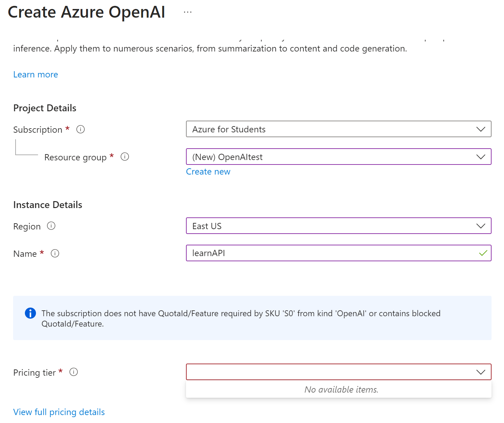Click Create new under Resource group
This screenshot has height=423, width=504.
208,171
